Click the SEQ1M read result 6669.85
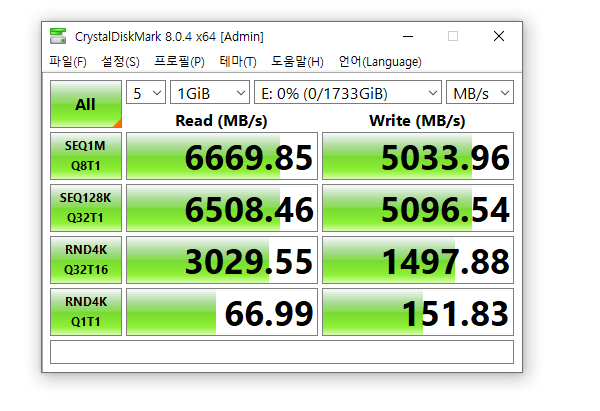Image resolution: width=600 pixels, height=411 pixels. pyautogui.click(x=222, y=156)
